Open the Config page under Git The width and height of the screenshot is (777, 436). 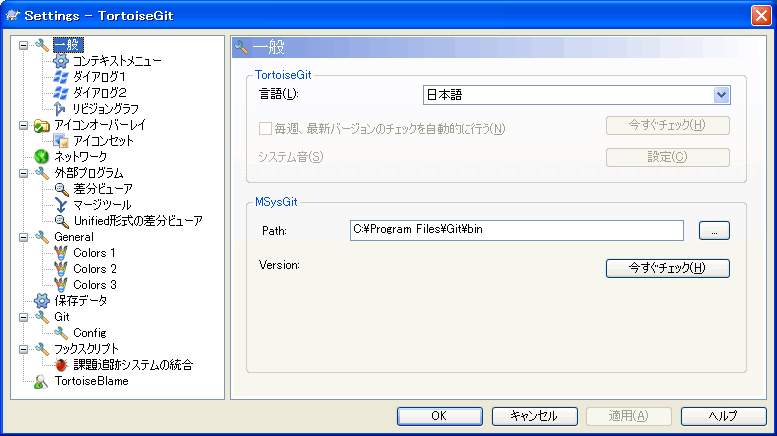pos(90,333)
